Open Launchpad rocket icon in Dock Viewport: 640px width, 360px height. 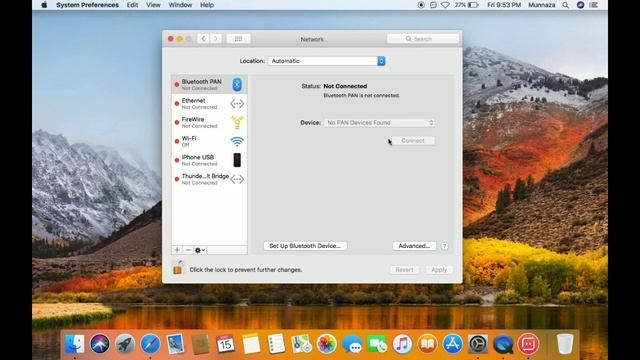pos(125,344)
